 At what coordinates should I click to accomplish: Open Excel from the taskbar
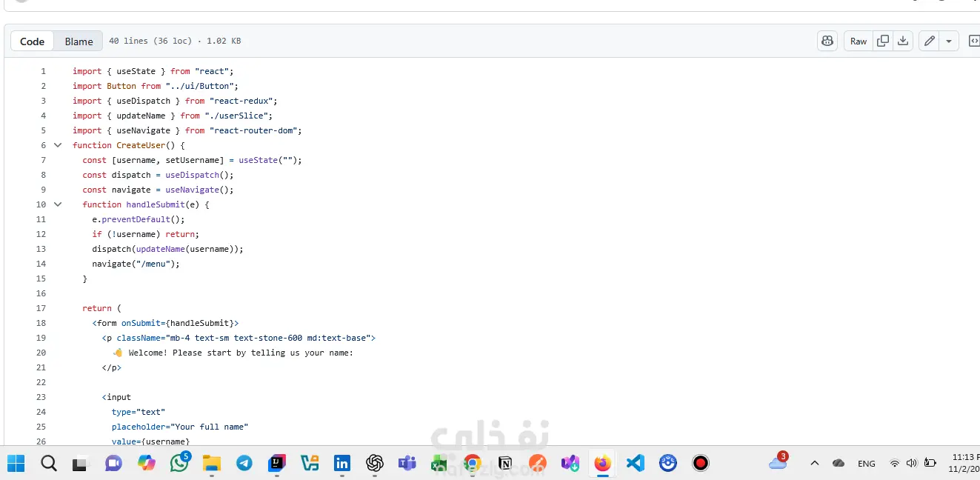[x=440, y=464]
